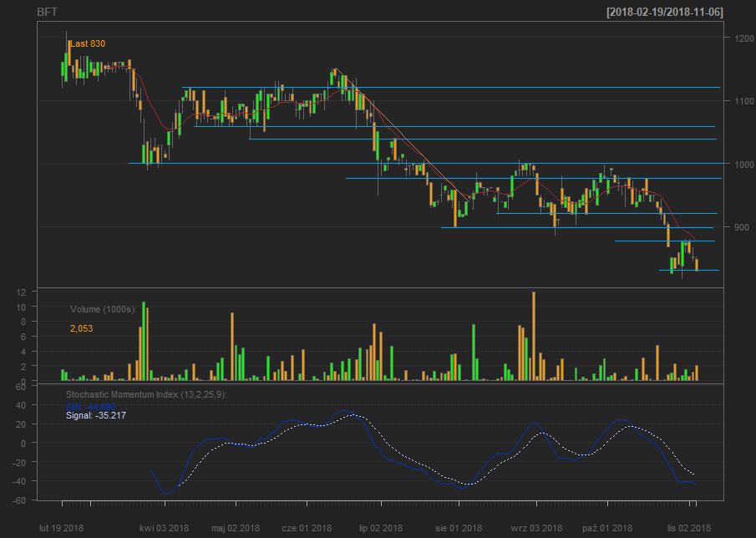This screenshot has height=538, width=756.
Task: Click the 'lip 02 2018' date label
Action: tap(381, 528)
